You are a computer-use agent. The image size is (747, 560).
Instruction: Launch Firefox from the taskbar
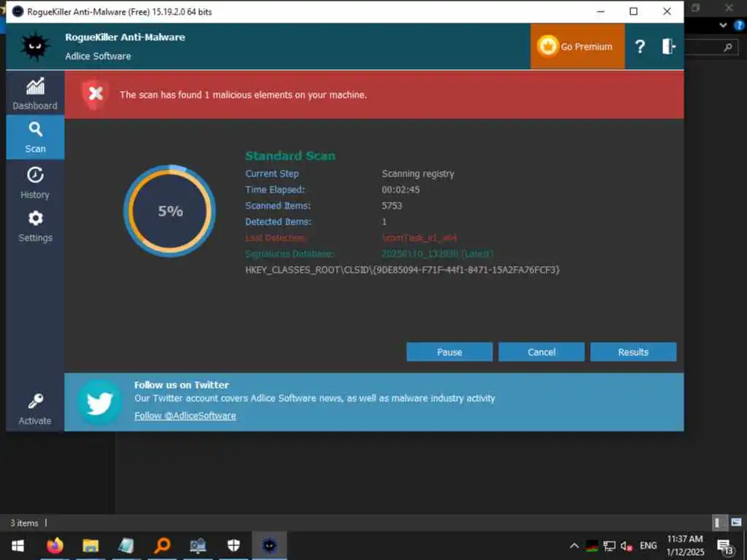click(x=55, y=545)
